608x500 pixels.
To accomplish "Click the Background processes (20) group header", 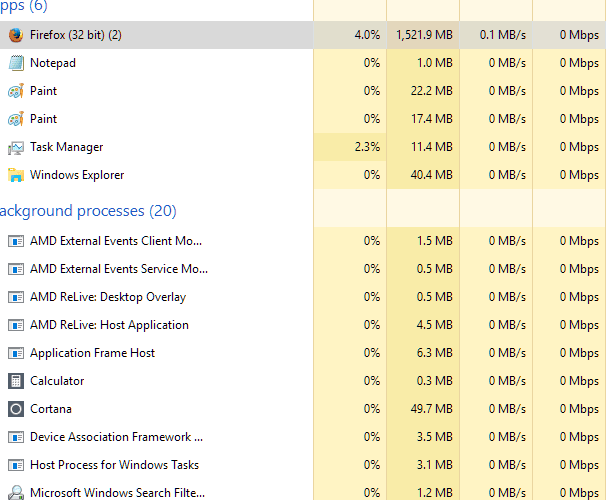I will tap(88, 211).
